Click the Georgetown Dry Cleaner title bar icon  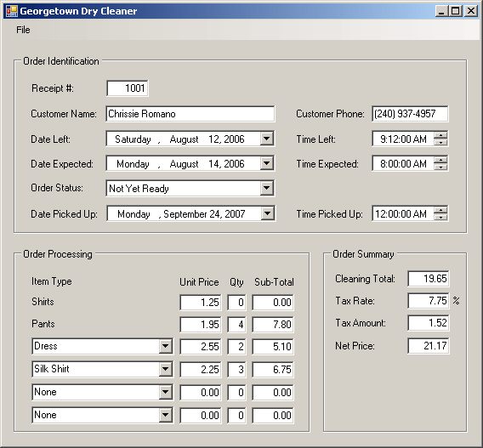point(11,11)
